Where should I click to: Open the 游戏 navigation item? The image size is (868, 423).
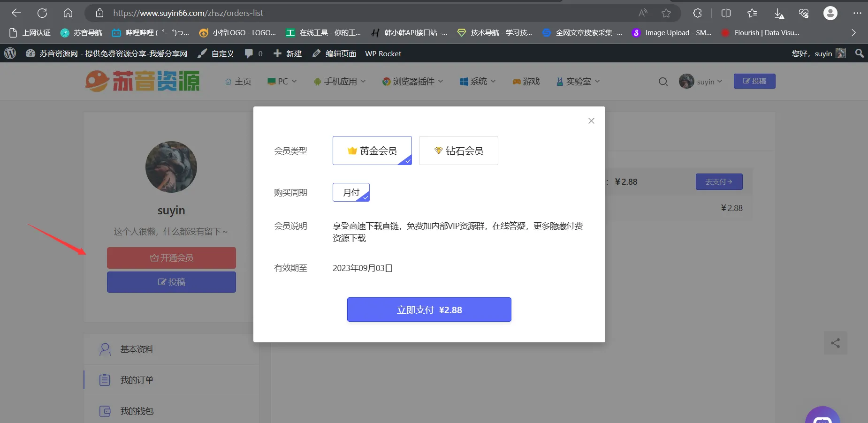[526, 82]
